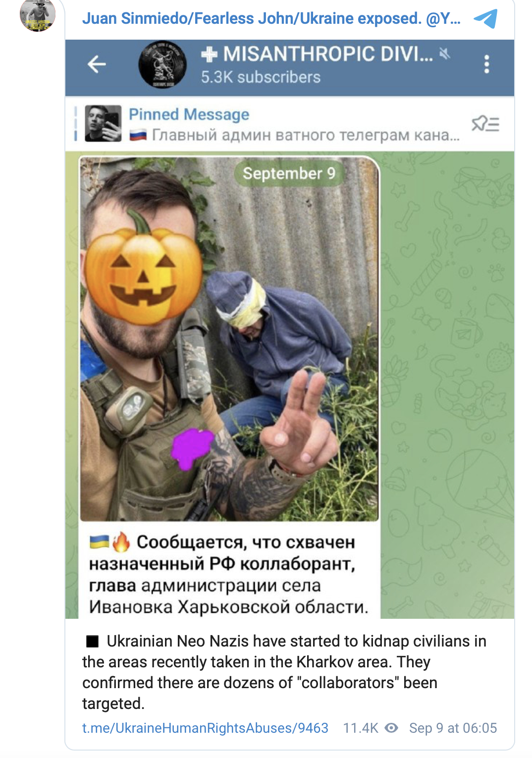Click the Telegram paper plane icon
This screenshot has width=532, height=758.
(485, 19)
